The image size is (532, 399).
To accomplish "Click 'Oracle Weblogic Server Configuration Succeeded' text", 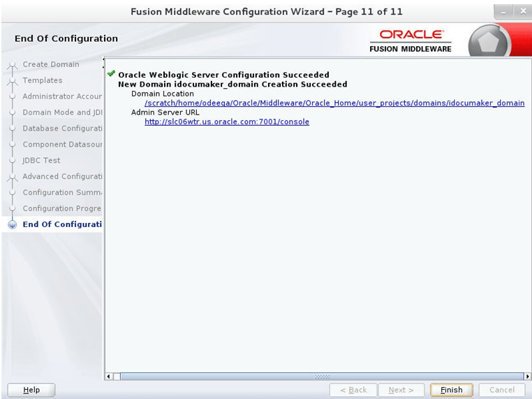I will click(x=223, y=75).
